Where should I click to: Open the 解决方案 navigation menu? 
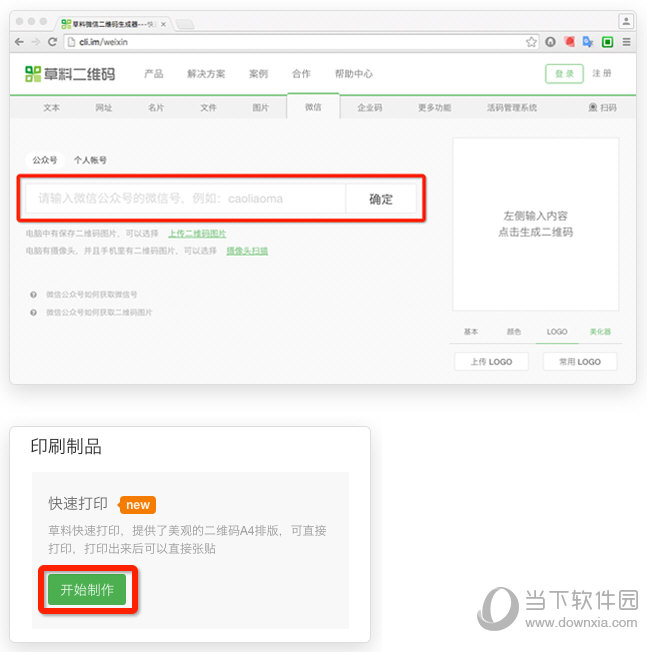206,74
